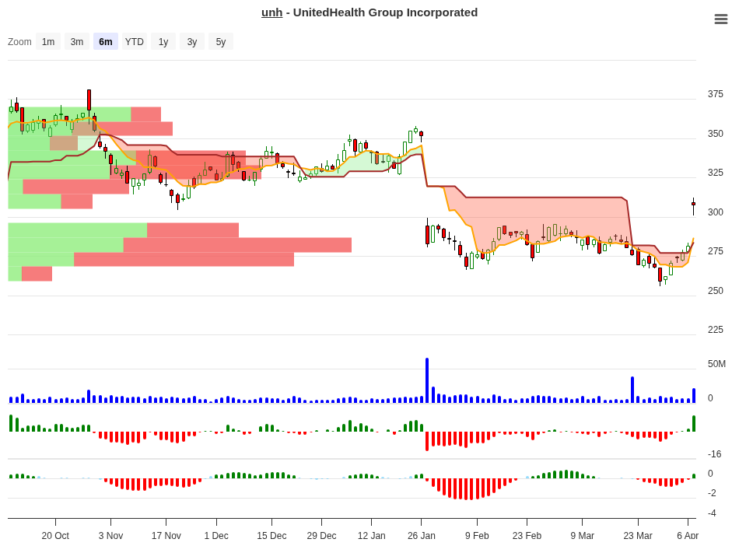Viewport: 739px width, 560px height.
Task: Click the 9 Feb date label
Action: (477, 535)
